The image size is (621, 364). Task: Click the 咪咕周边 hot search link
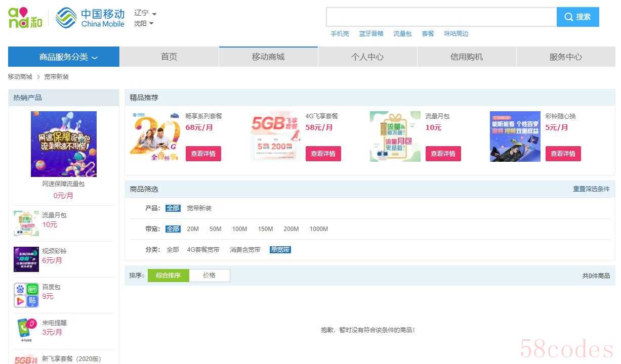point(456,34)
